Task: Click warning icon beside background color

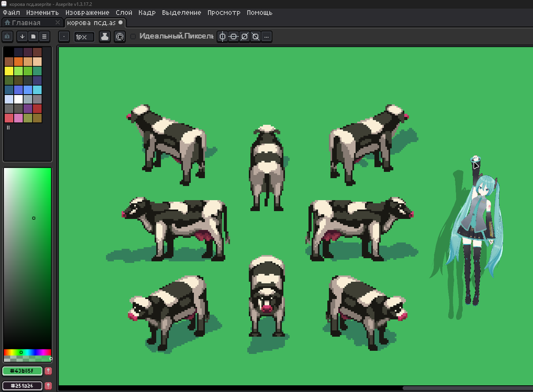Action: coord(48,385)
